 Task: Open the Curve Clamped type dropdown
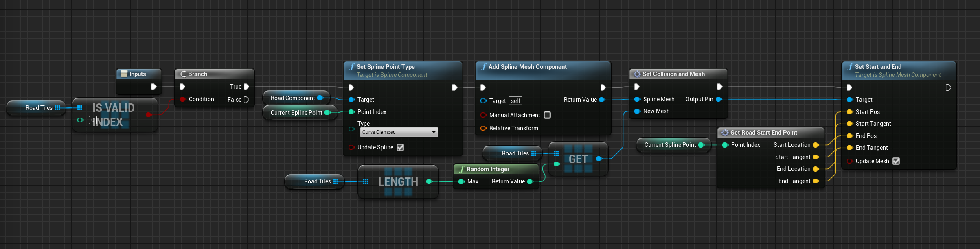(399, 132)
